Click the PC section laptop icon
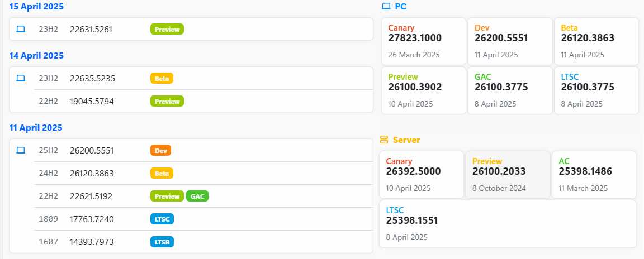Image resolution: width=644 pixels, height=259 pixels. [386, 6]
